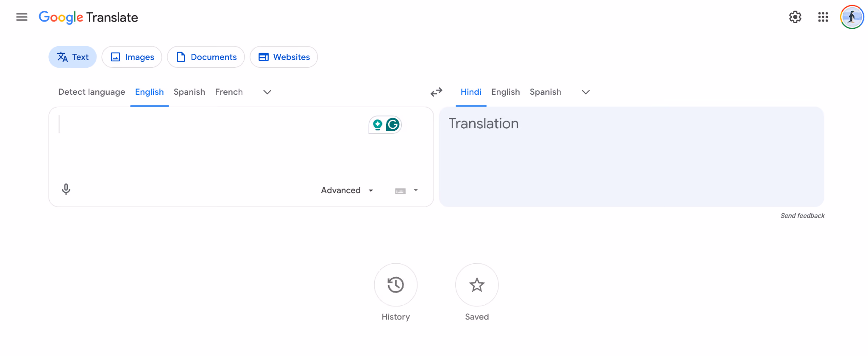
Task: Select French as source language
Action: [x=229, y=92]
